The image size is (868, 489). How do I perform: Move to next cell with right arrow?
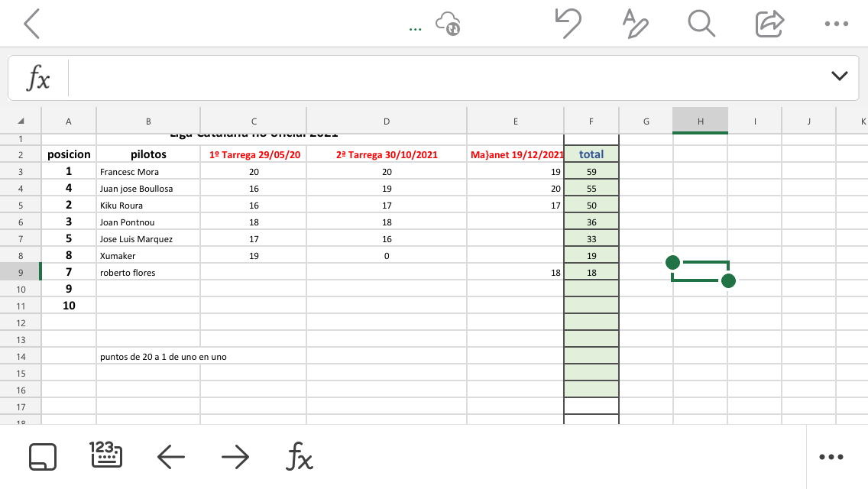[235, 457]
